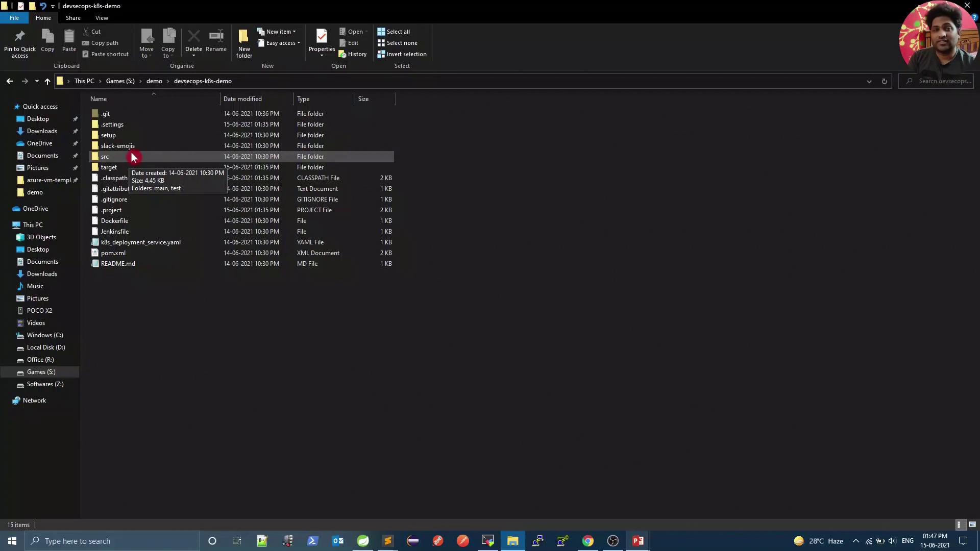Click the Search devsecops search field
980x551 pixels.
[943, 81]
